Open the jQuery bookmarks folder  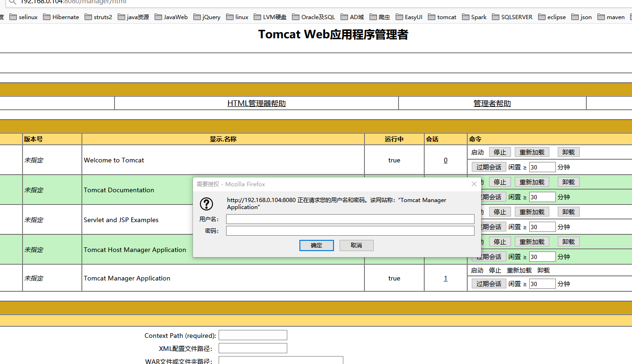click(207, 17)
